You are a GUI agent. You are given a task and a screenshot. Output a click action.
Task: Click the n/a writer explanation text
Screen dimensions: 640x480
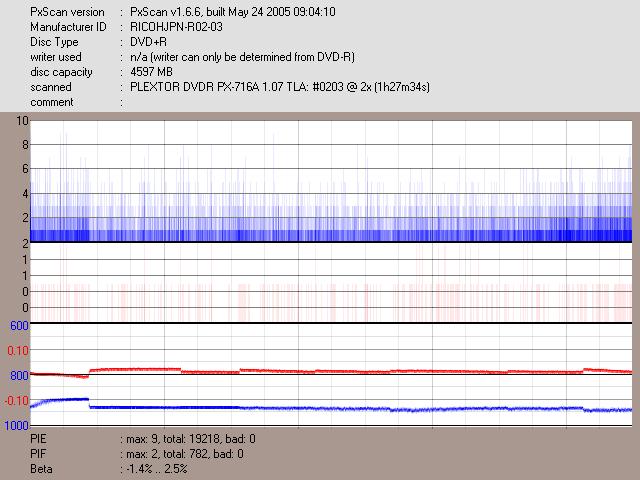[242, 57]
